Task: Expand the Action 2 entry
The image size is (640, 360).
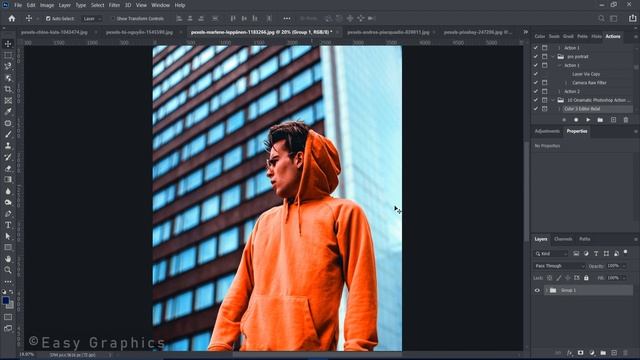Action: pyautogui.click(x=559, y=91)
